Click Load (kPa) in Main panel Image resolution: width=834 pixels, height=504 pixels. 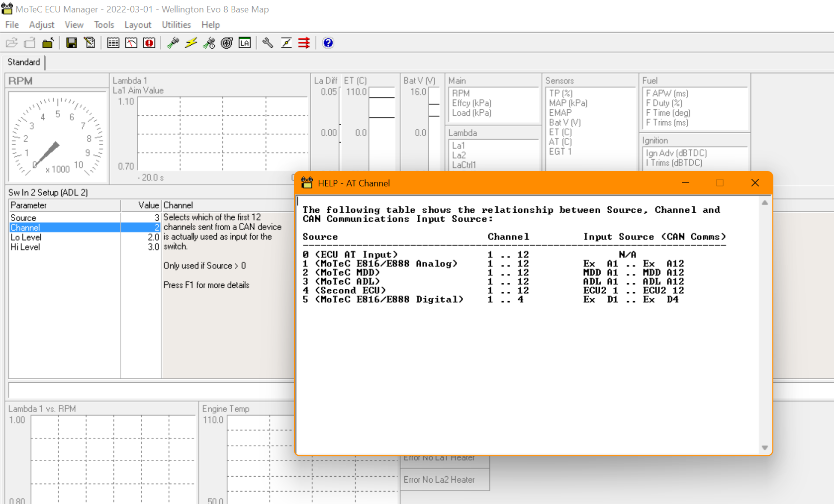(471, 113)
